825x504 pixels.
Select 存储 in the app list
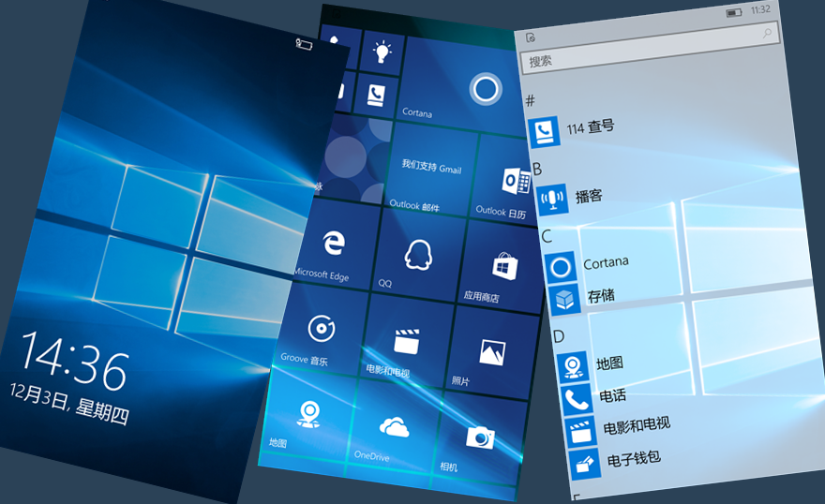pyautogui.click(x=600, y=297)
